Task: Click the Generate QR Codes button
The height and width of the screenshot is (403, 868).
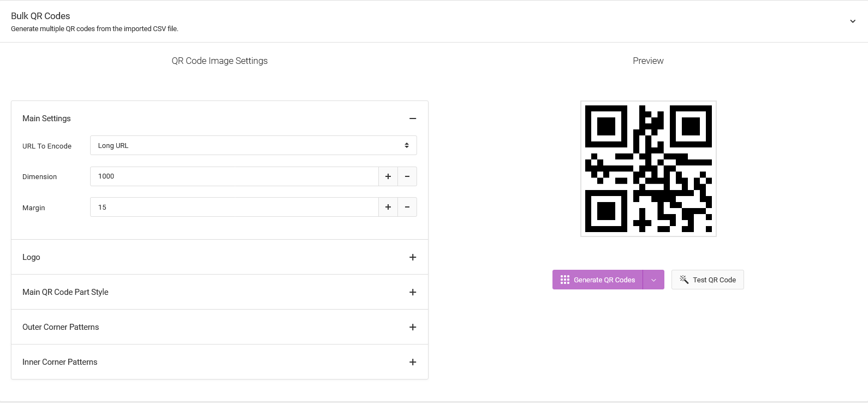Action: coord(598,280)
